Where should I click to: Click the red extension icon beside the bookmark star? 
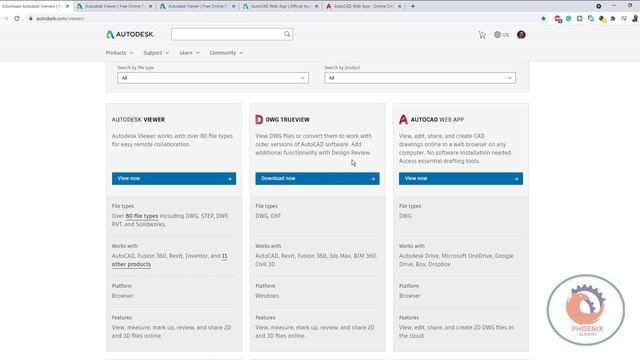[x=558, y=19]
